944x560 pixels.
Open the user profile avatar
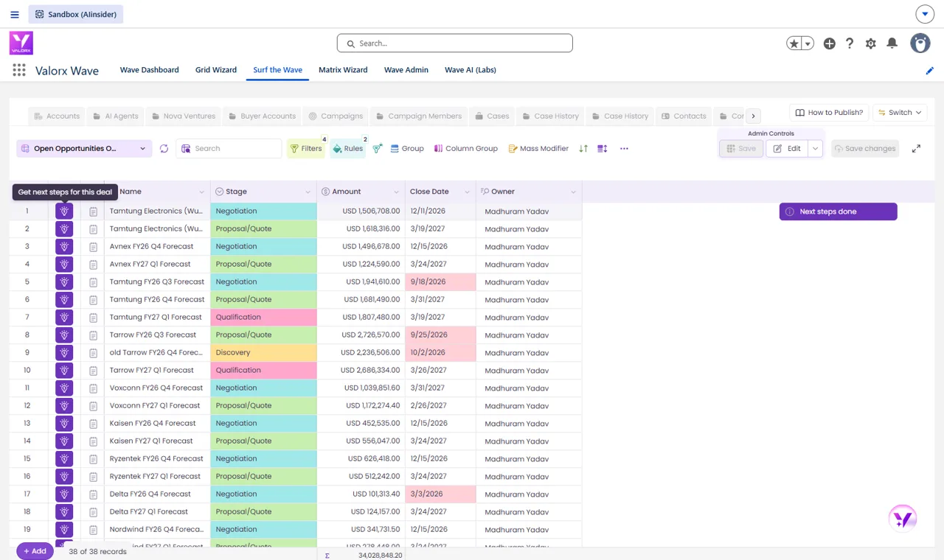(x=920, y=43)
